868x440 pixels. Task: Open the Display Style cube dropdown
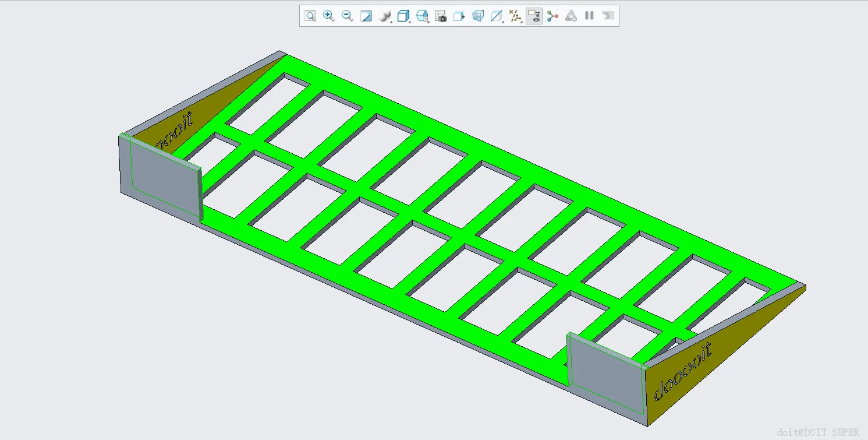[x=403, y=16]
